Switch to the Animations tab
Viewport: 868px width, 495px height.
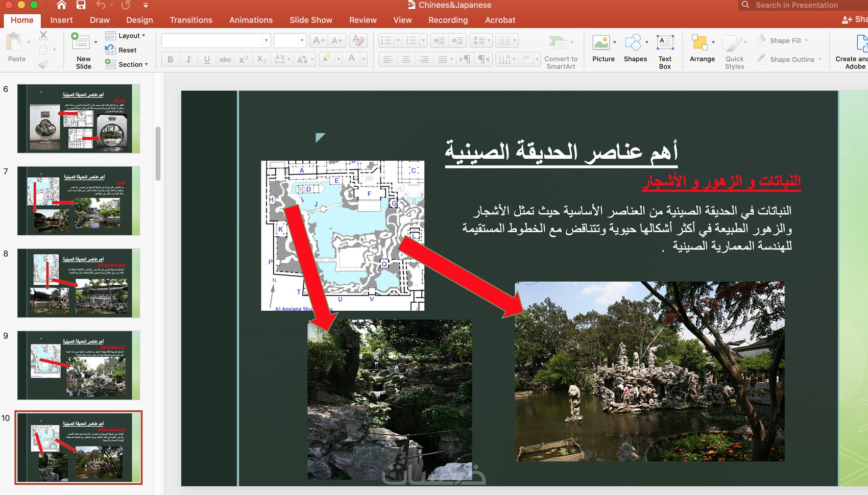coord(251,20)
